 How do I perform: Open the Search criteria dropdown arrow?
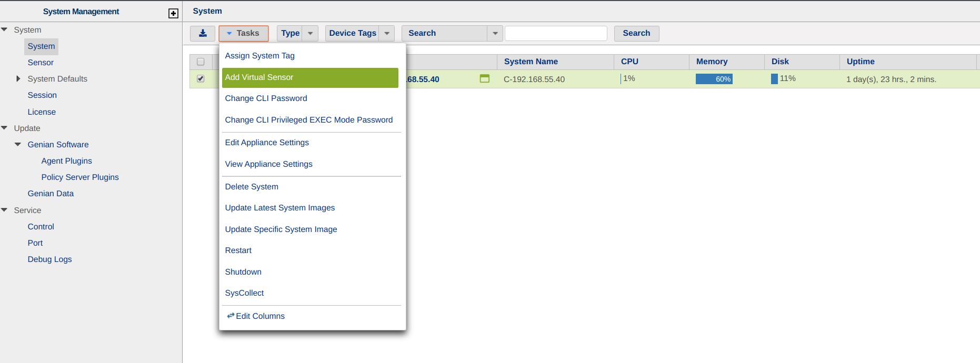[x=495, y=33]
